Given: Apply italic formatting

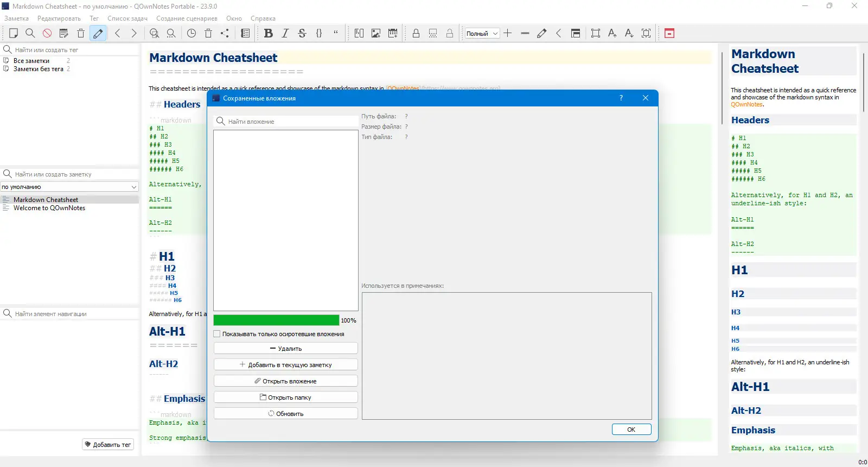Looking at the screenshot, I should point(285,33).
